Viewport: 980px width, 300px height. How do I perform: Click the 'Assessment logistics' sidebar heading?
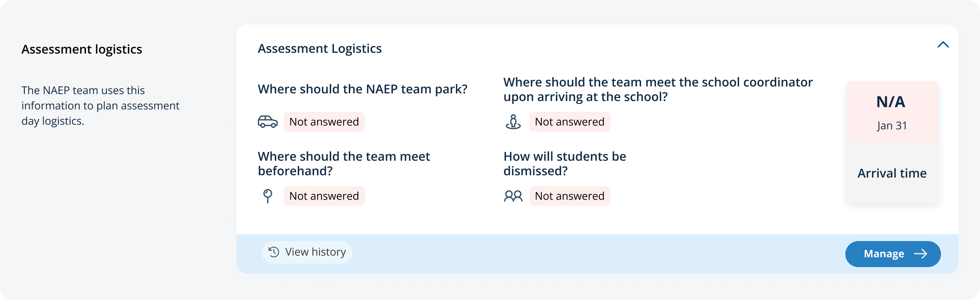[82, 49]
